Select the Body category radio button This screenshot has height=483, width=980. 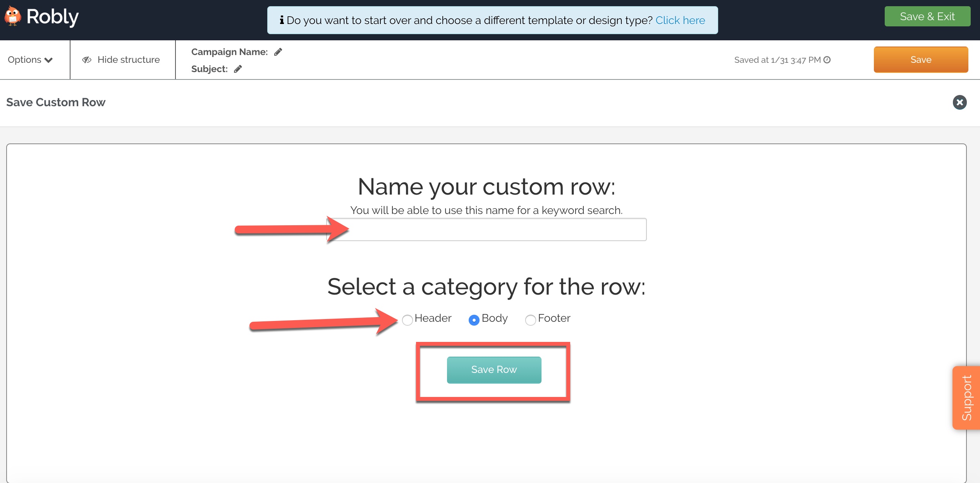click(473, 320)
